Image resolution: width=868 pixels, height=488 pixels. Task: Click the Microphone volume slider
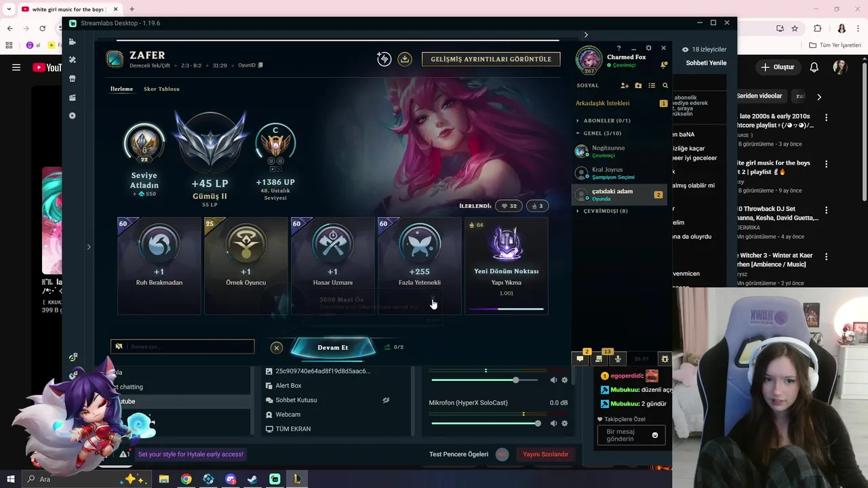[486, 424]
